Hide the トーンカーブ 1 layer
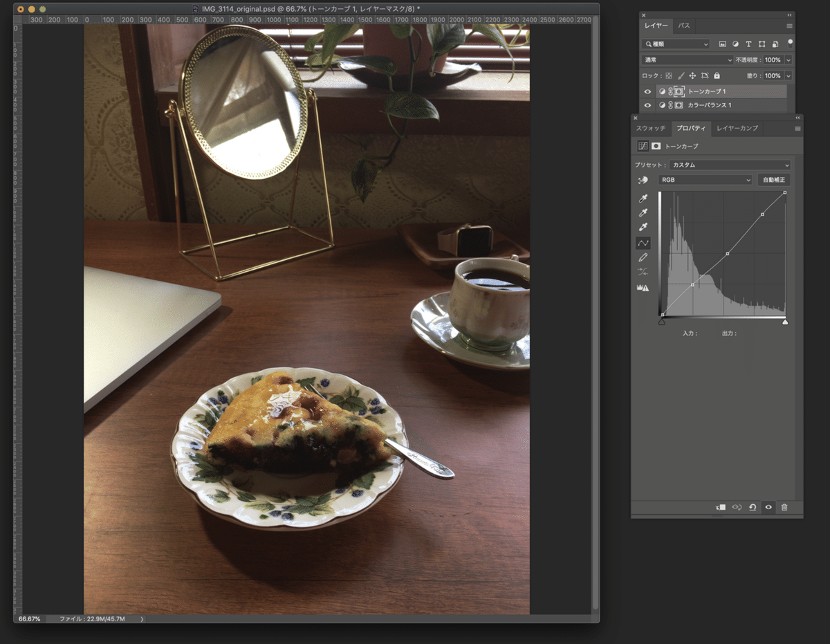Viewport: 830px width, 644px height. coord(647,91)
